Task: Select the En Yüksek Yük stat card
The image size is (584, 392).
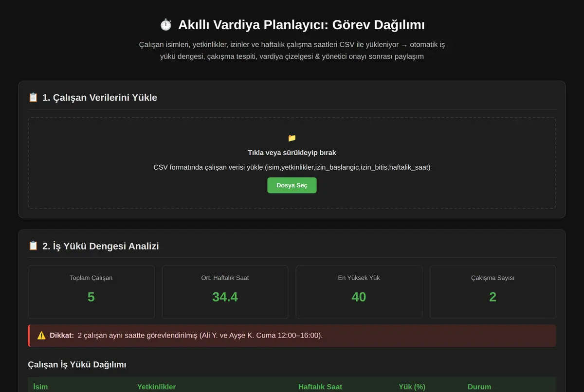Action: tap(359, 292)
